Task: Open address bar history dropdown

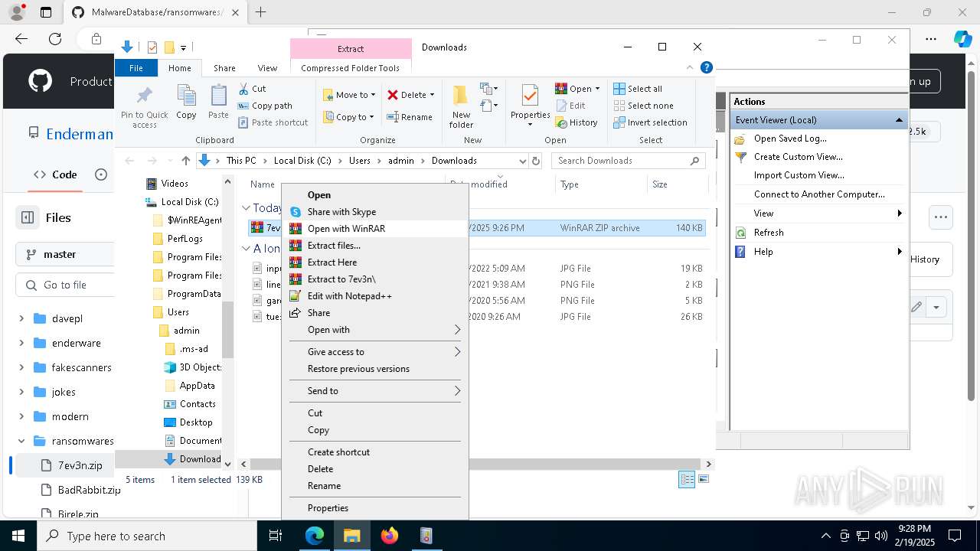Action: (x=522, y=161)
